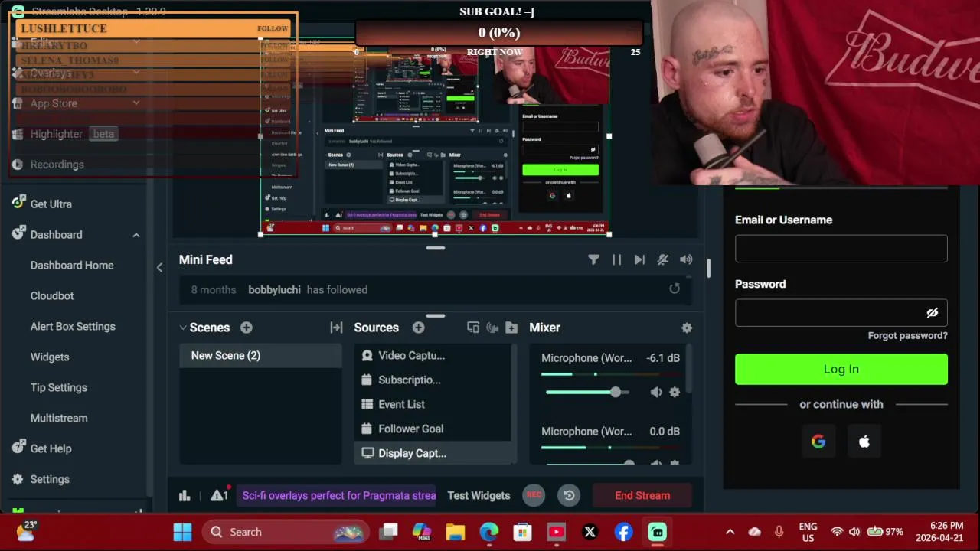Add a new scene with plus icon
Viewport: 980px width, 551px height.
(246, 328)
